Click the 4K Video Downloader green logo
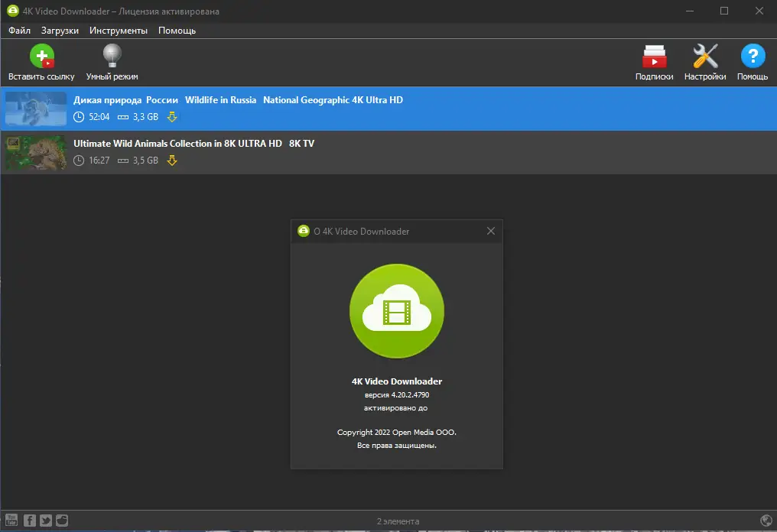Image resolution: width=777 pixels, height=532 pixels. click(396, 311)
